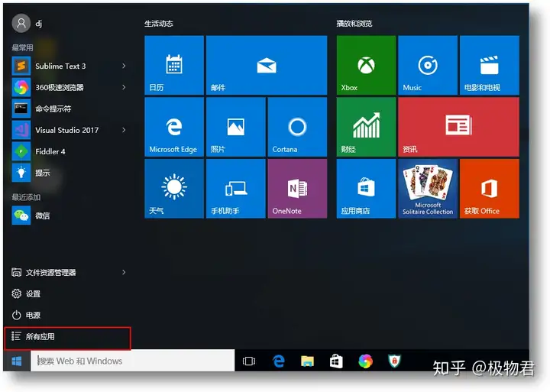Open the Xbox tile

366,65
